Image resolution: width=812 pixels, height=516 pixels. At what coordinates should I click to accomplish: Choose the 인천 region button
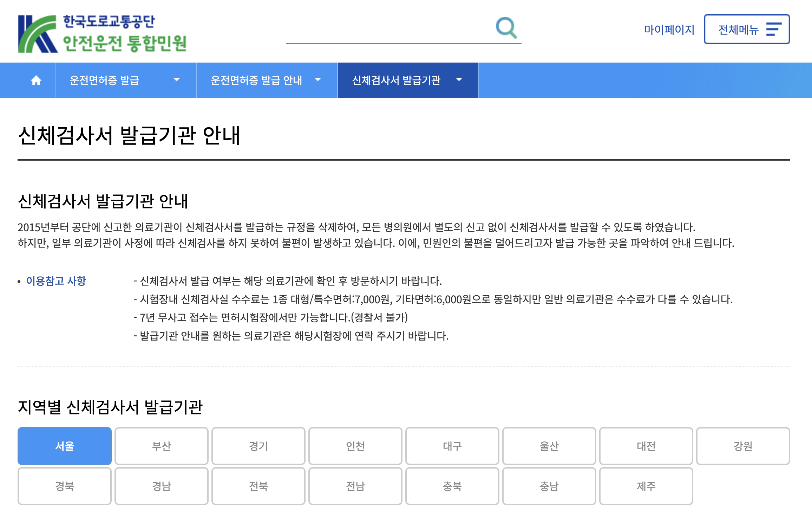(355, 446)
